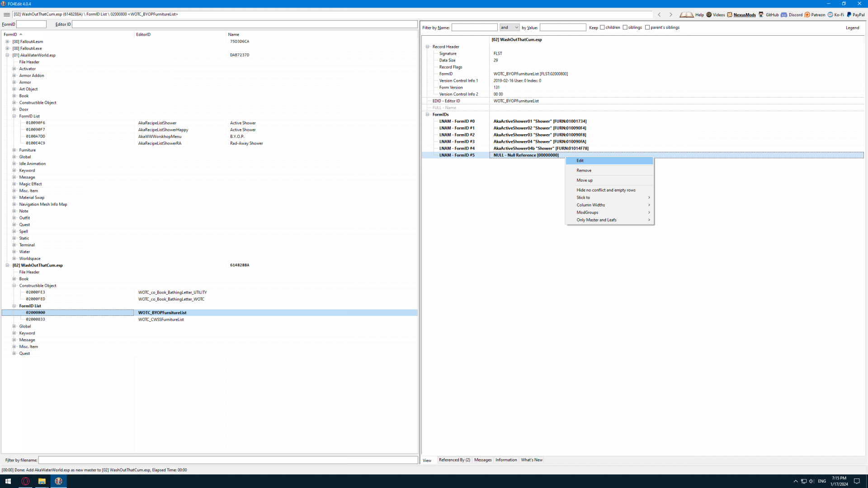Open the Videos link icon
This screenshot has height=488, width=868.
click(x=709, y=14)
